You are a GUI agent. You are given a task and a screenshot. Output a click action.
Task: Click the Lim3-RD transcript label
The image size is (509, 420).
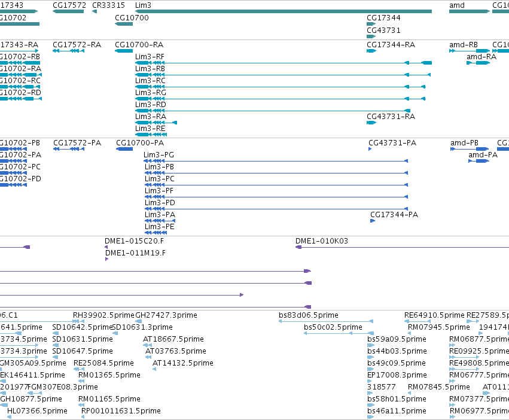pos(150,105)
